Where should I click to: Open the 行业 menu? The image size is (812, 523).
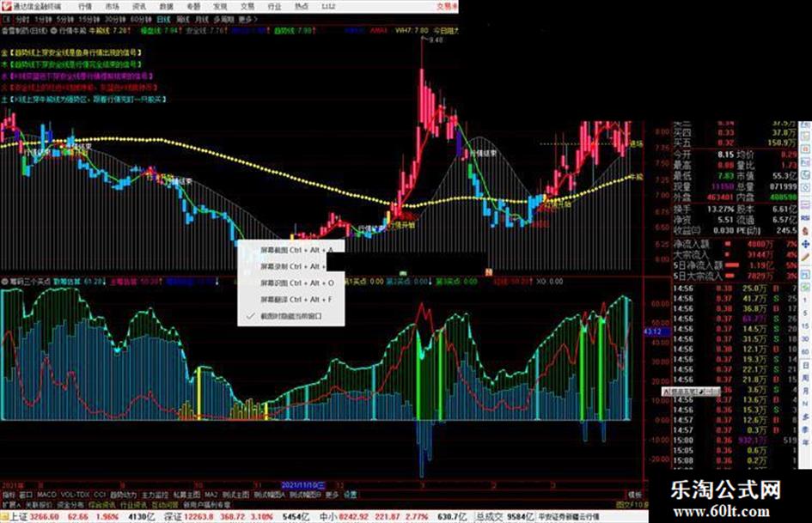(x=274, y=7)
